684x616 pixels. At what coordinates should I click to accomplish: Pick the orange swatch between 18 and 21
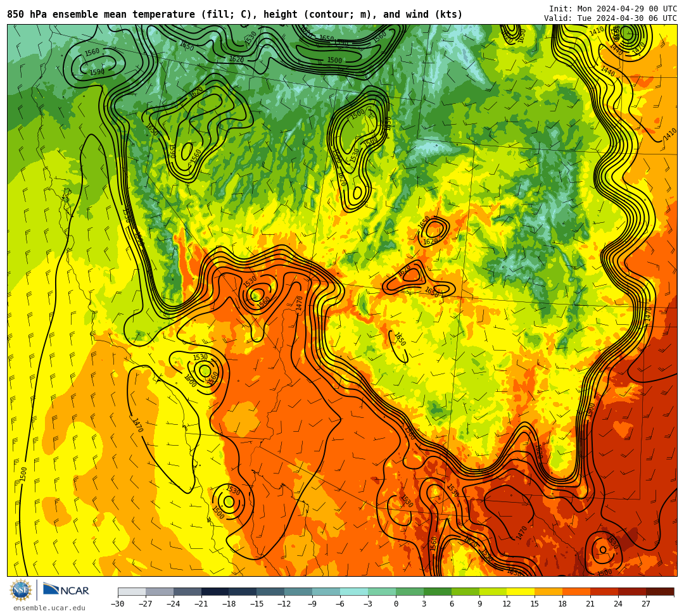click(x=577, y=591)
